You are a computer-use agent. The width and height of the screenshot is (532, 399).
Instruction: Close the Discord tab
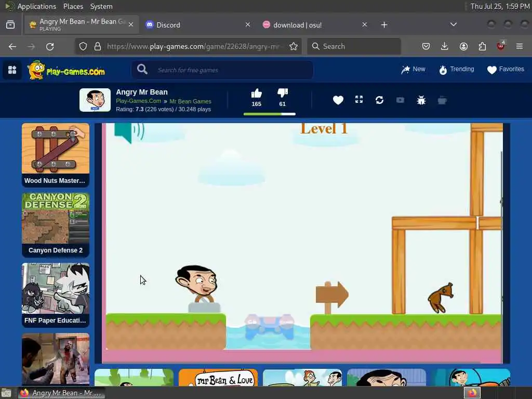pyautogui.click(x=248, y=25)
